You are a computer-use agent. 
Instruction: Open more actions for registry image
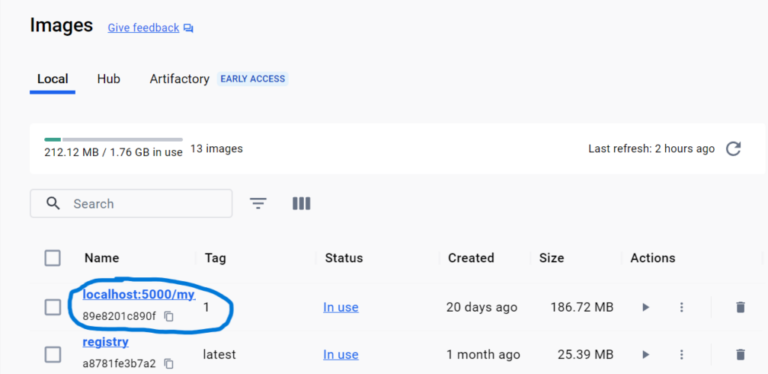coord(681,354)
